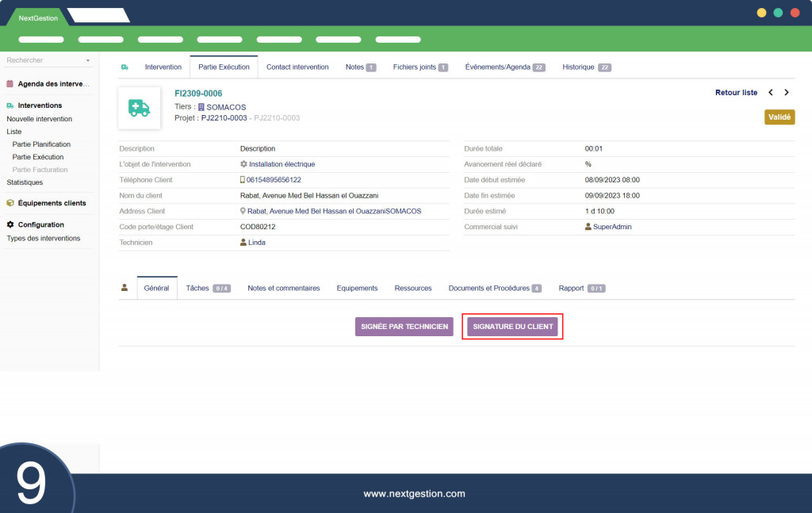Screen dimensions: 812x513
Task: Click the truck icon beside Intervention tab
Action: (x=124, y=67)
